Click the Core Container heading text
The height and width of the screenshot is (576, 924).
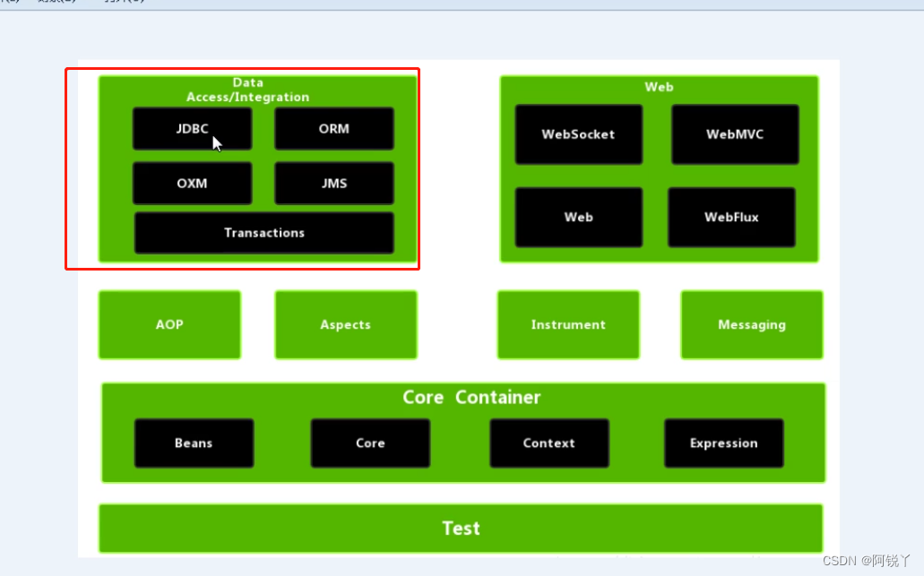pos(471,398)
